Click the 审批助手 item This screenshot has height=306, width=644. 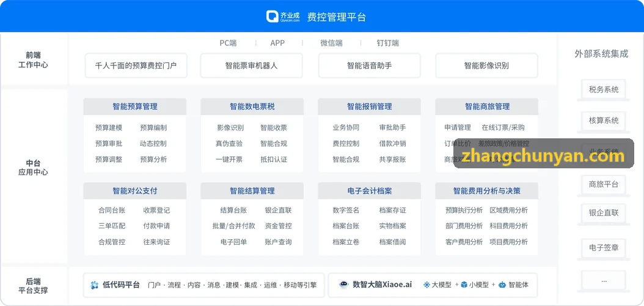point(393,128)
